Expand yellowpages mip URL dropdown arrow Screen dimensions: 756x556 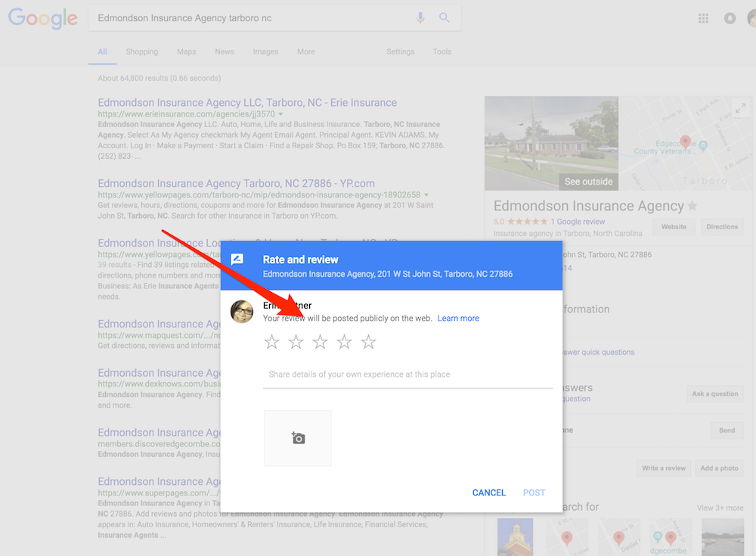(x=426, y=195)
